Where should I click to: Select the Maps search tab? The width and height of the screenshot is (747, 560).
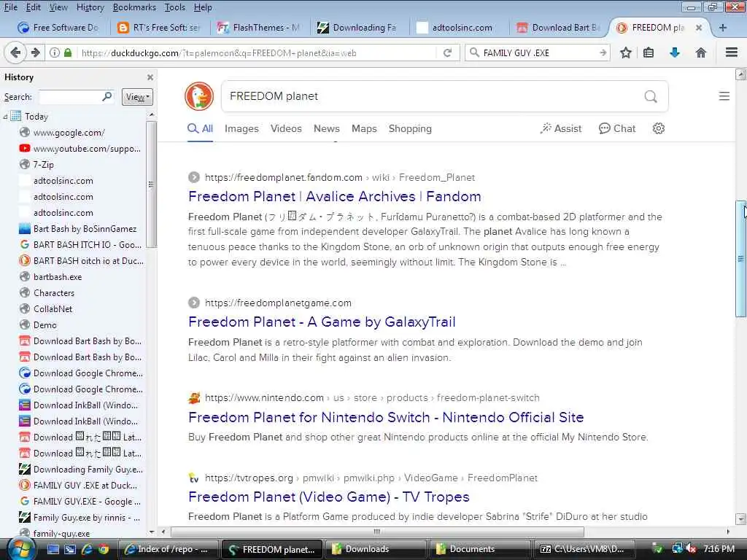tap(364, 128)
